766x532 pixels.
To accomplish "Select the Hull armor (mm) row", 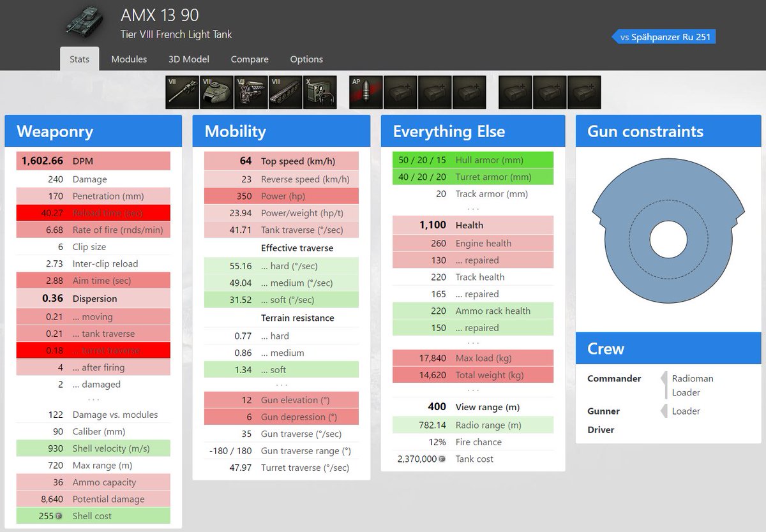I will coord(473,160).
